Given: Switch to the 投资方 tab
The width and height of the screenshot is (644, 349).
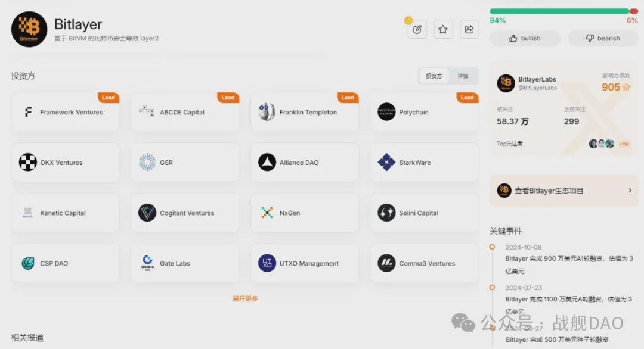Looking at the screenshot, I should [434, 76].
